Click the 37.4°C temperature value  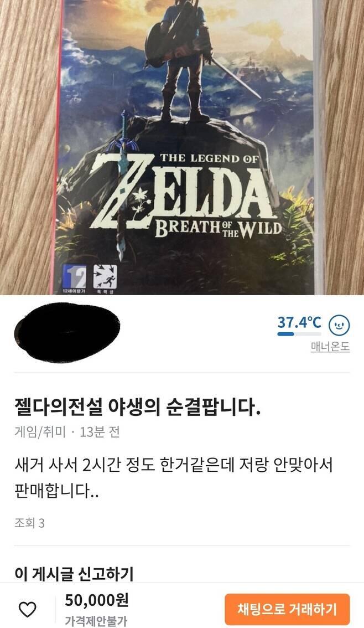coord(299,322)
